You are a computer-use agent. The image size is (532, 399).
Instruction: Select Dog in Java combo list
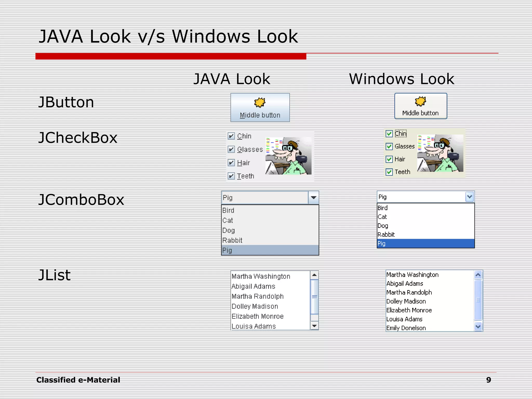click(270, 230)
